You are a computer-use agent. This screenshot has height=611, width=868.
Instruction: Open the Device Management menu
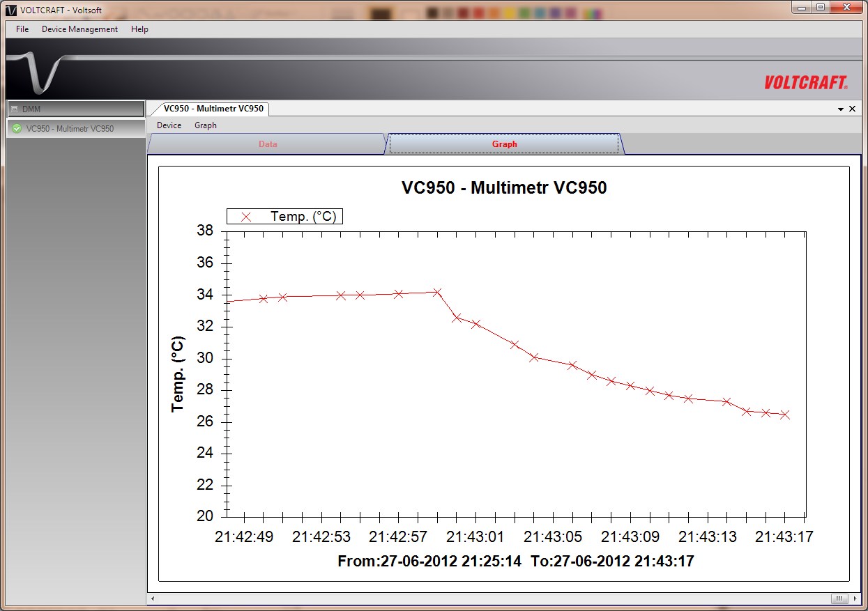[x=79, y=29]
